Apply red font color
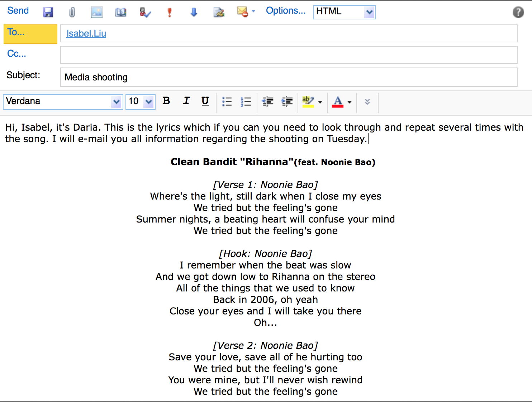The width and height of the screenshot is (532, 402). pos(338,102)
